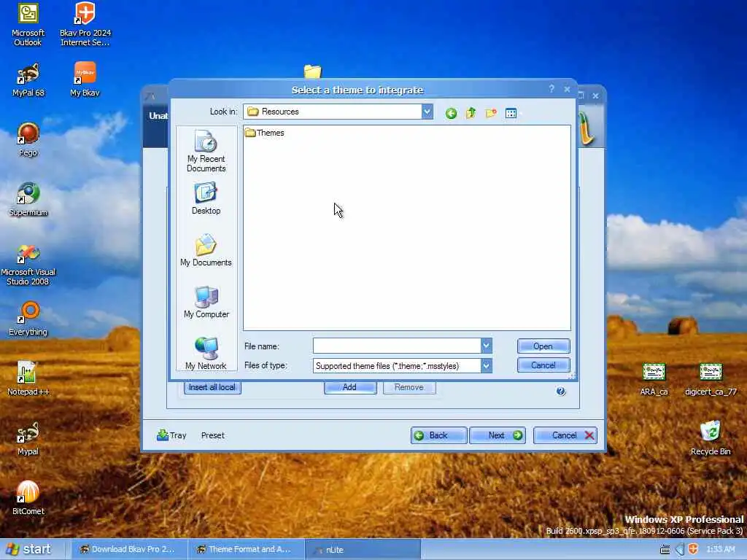Launch MyPal 68 desktop icon

pos(28,80)
